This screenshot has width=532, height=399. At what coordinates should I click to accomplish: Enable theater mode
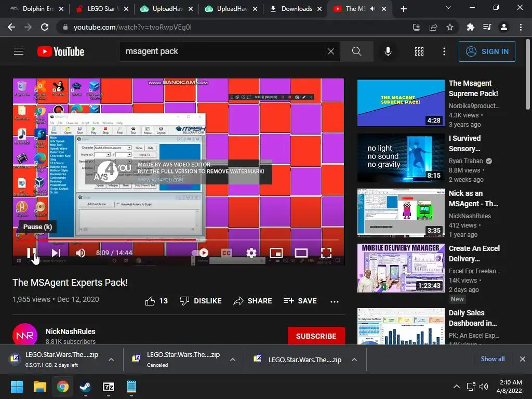[x=301, y=253]
